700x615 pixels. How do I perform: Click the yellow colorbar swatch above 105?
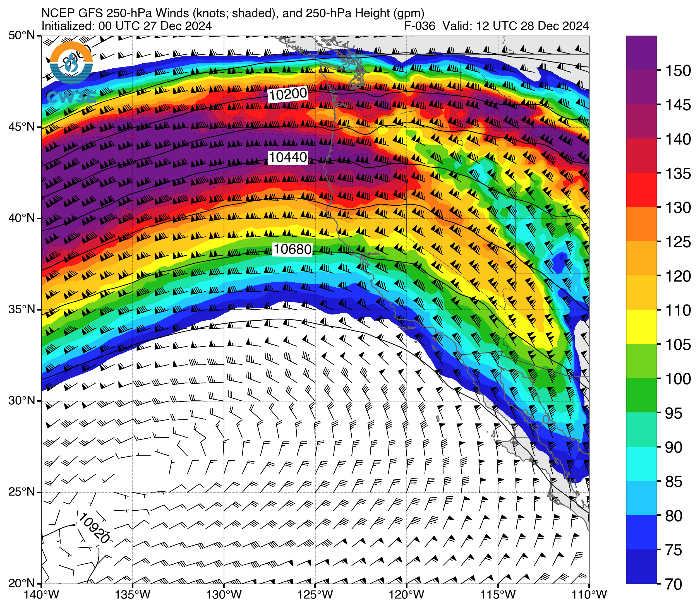(641, 327)
